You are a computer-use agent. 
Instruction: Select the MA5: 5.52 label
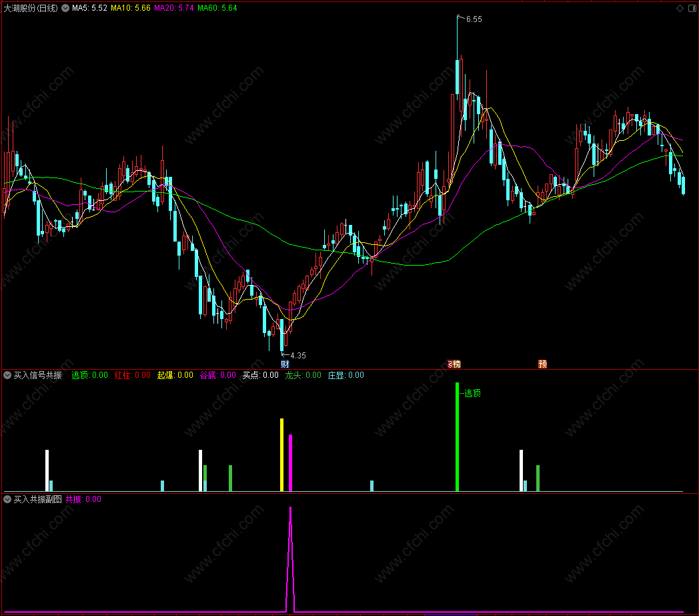coord(89,8)
